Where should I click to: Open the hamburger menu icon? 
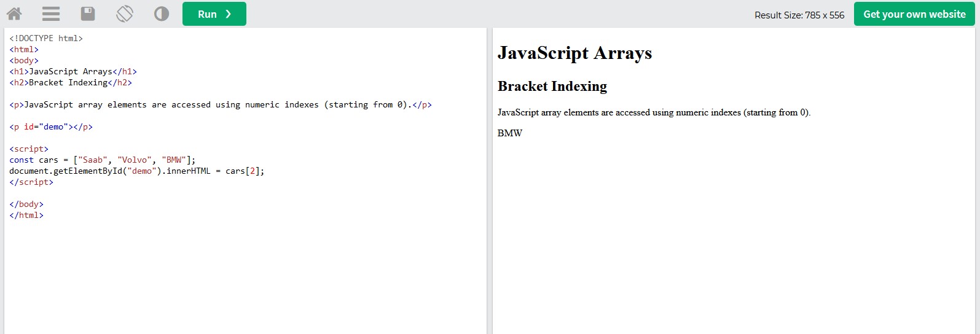tap(51, 14)
